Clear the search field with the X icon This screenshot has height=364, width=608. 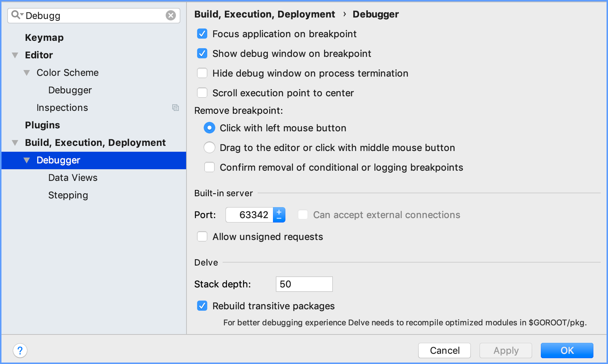click(x=170, y=15)
